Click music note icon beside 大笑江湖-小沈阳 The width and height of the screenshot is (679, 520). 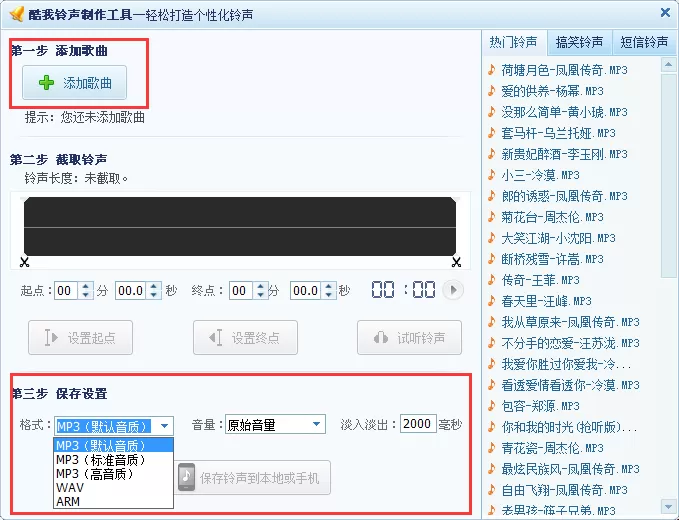click(491, 238)
